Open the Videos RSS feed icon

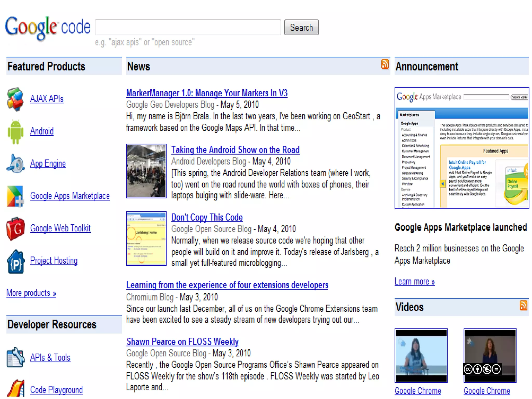(523, 305)
